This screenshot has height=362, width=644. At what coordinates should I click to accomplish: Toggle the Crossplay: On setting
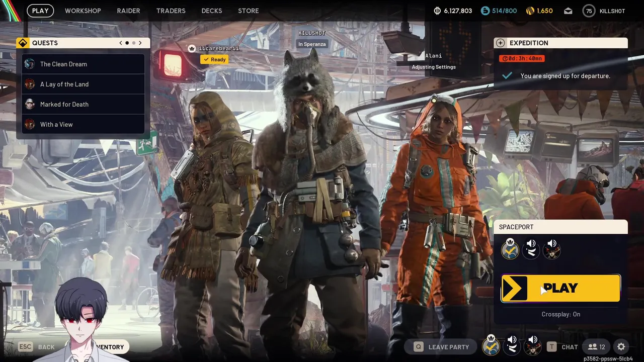[x=560, y=314]
